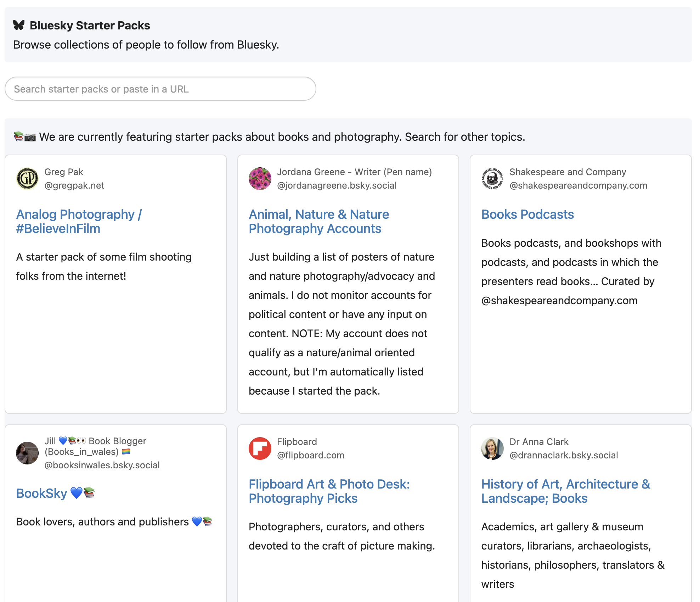The height and width of the screenshot is (602, 700).
Task: Click Shakespeare and Company's logo avatar
Action: point(492,178)
